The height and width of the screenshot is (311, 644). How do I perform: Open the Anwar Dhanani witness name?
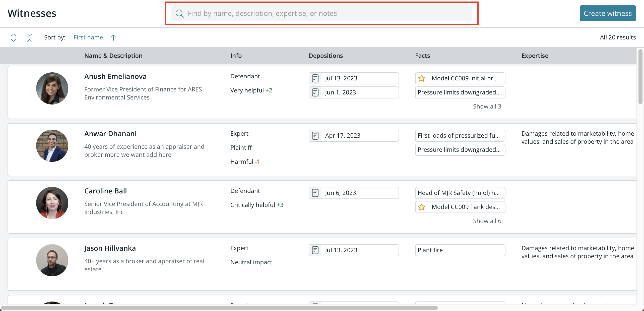[110, 134]
